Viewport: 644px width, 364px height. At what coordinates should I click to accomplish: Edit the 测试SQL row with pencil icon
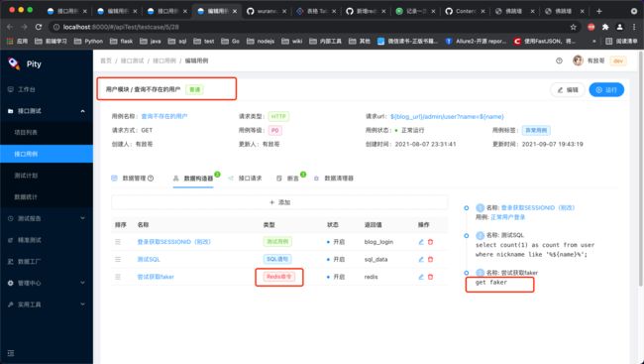(421, 259)
